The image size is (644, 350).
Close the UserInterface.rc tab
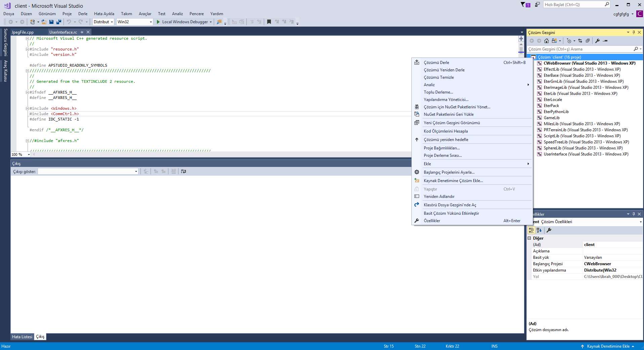point(88,32)
